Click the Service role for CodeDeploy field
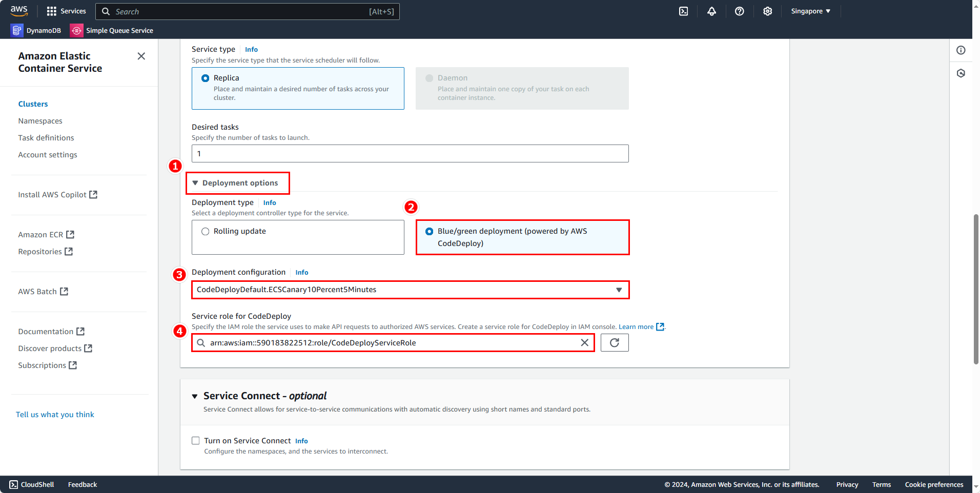Image resolution: width=980 pixels, height=493 pixels. point(393,343)
